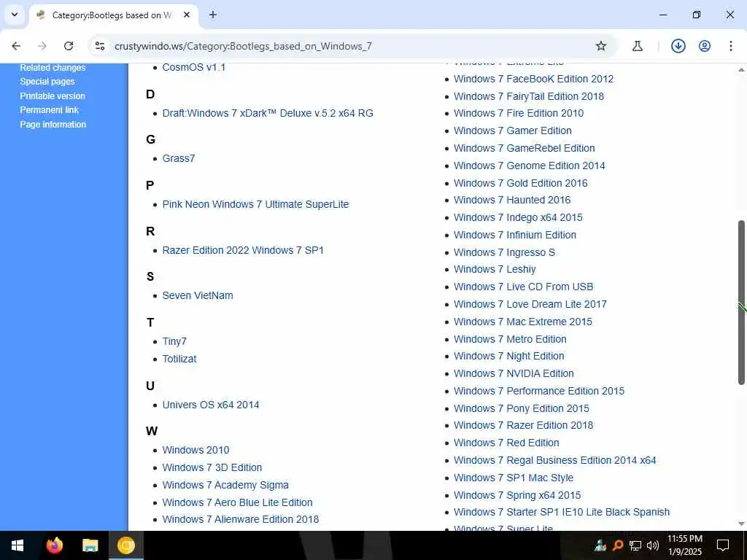
Task: Open Windows 7 Starter SP1 IE10 Lite Black Spanish
Action: [x=562, y=513]
